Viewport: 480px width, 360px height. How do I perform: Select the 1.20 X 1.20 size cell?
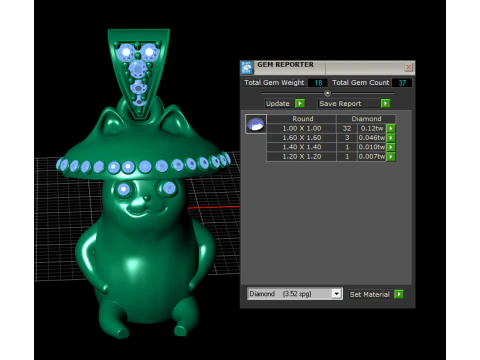click(302, 156)
